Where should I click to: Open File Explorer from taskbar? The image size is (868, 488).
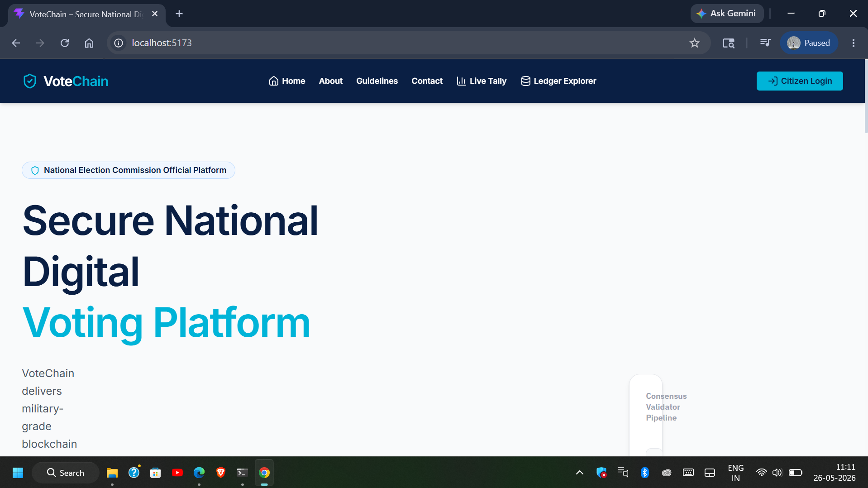tap(112, 473)
